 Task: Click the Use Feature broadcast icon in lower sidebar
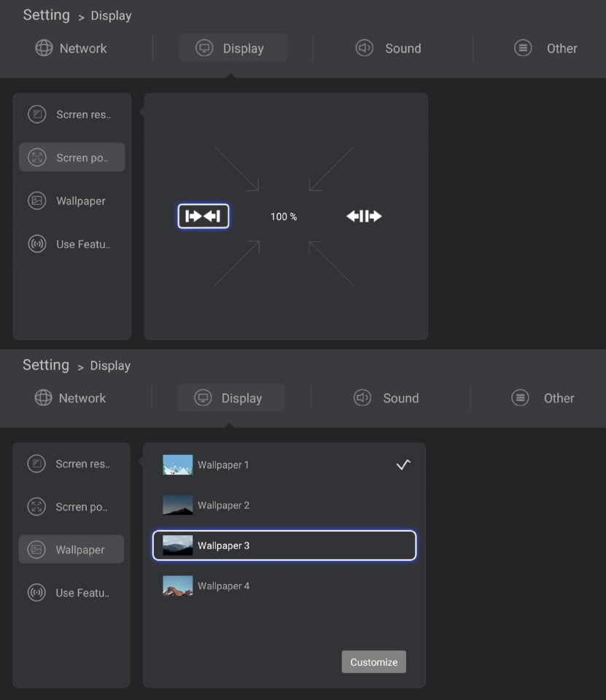coord(36,593)
